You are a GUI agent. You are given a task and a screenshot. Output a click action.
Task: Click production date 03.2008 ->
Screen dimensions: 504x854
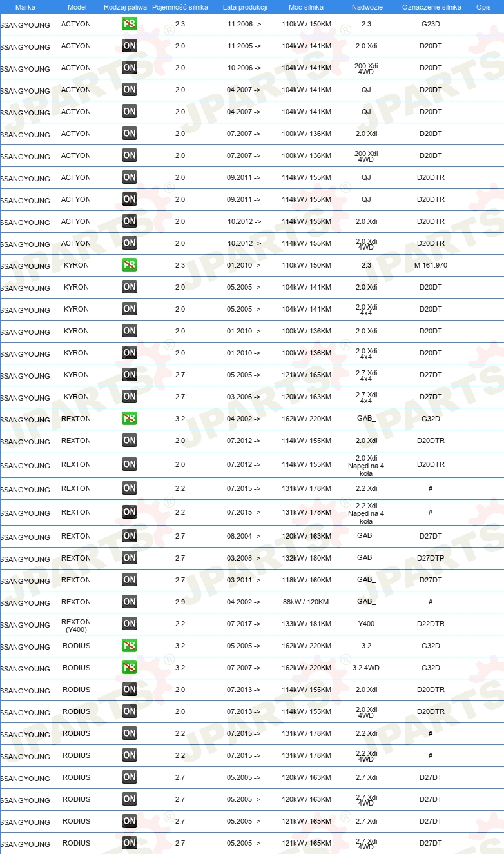[244, 558]
